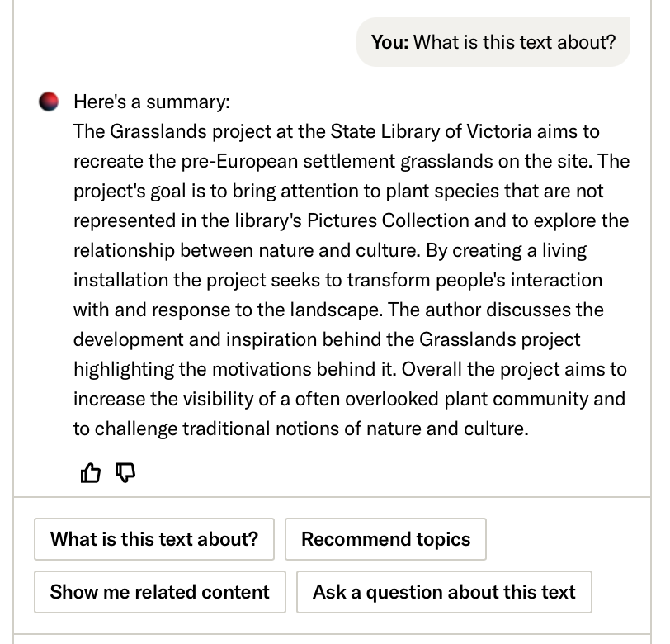Click the phrase "relationship between nature and culture"
670x644 pixels.
tap(247, 250)
